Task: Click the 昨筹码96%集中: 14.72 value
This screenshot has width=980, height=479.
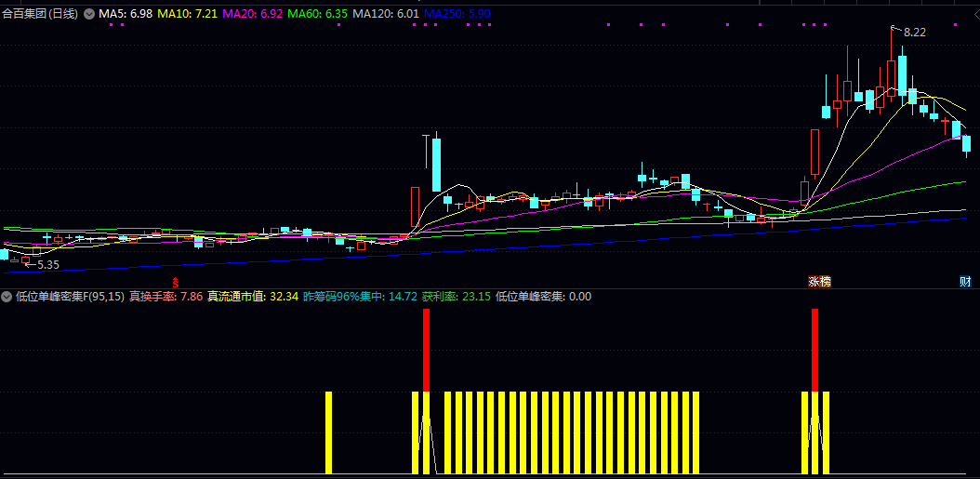Action: click(360, 297)
